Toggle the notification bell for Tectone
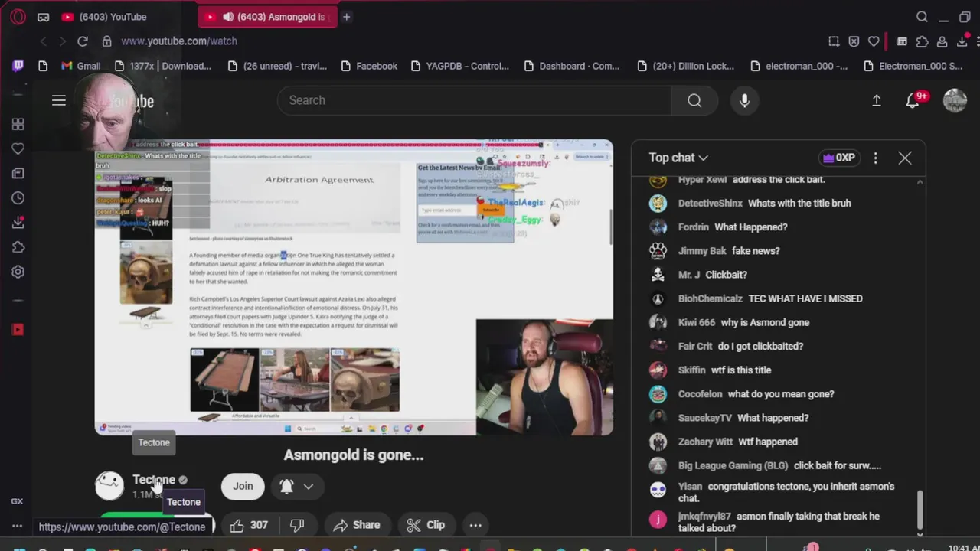The image size is (980, 551). pos(286,486)
